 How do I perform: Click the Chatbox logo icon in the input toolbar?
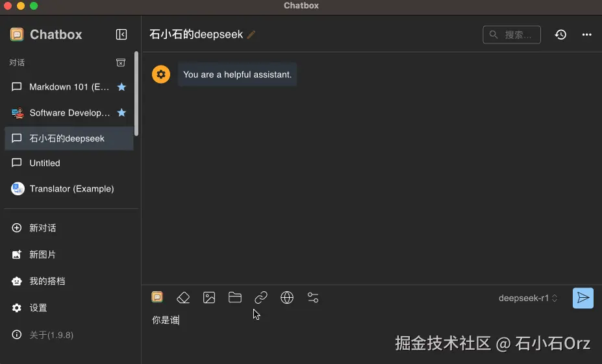157,297
